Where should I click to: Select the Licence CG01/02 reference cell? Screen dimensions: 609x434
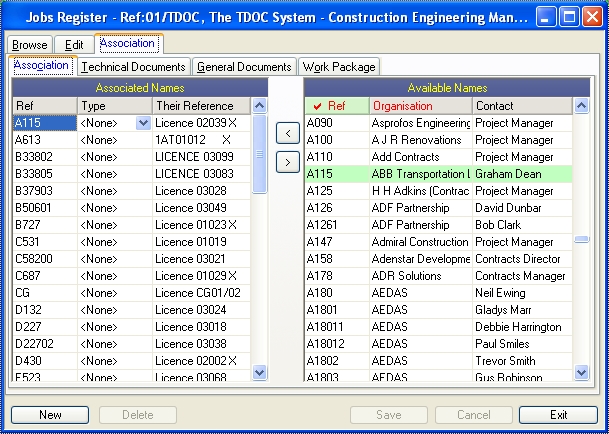click(202, 293)
